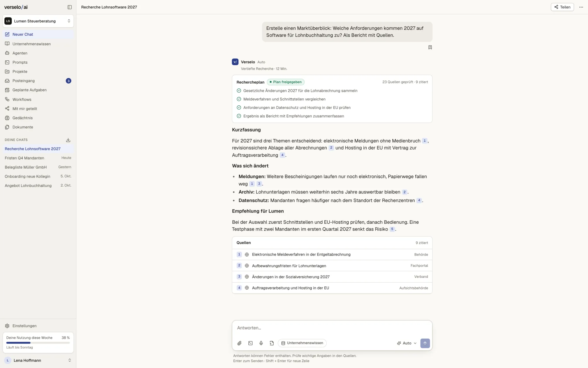The width and height of the screenshot is (588, 368).
Task: Click citation badge 3 in Meldungen bullet
Action: (259, 184)
